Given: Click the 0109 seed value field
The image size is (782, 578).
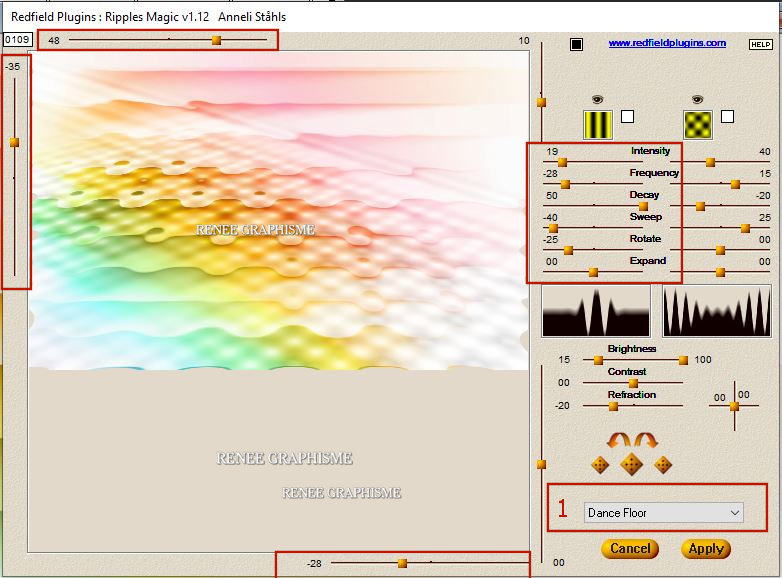Looking at the screenshot, I should [17, 39].
